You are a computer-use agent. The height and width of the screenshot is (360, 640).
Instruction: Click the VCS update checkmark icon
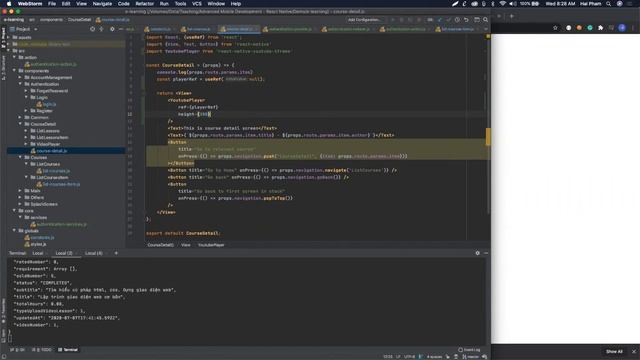tap(440, 20)
